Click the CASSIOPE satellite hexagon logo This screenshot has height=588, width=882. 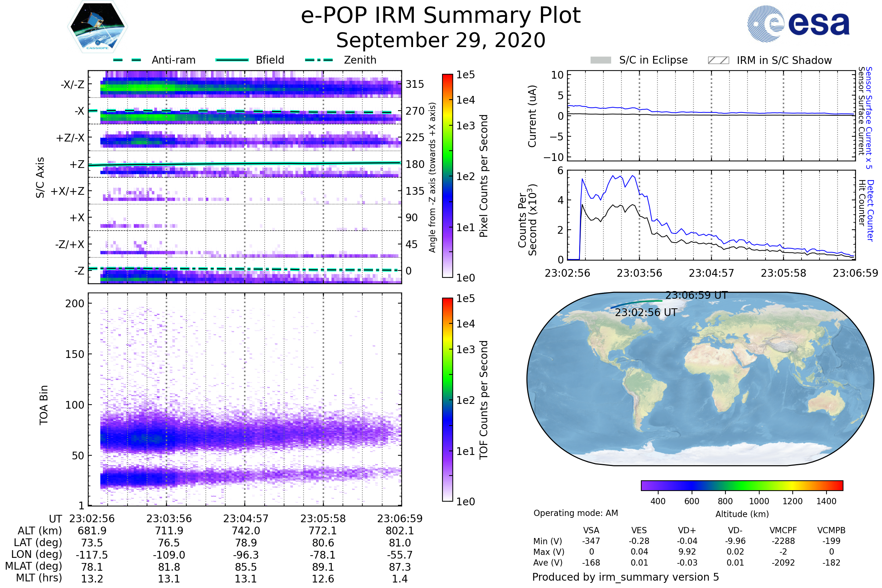97,27
